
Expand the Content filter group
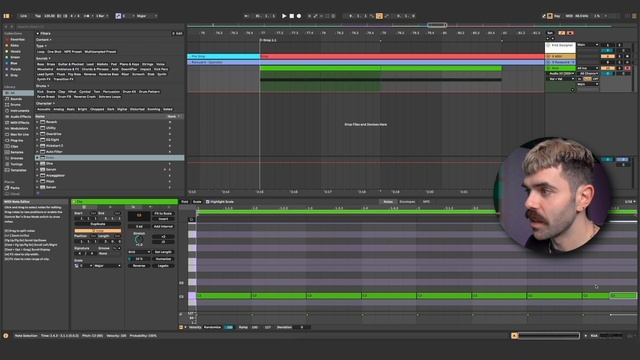pos(44,40)
